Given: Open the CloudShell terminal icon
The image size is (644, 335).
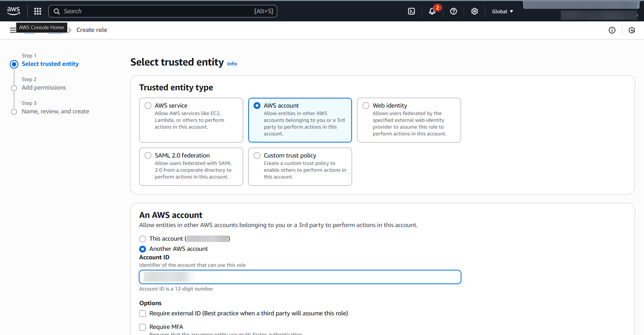Looking at the screenshot, I should [x=411, y=11].
